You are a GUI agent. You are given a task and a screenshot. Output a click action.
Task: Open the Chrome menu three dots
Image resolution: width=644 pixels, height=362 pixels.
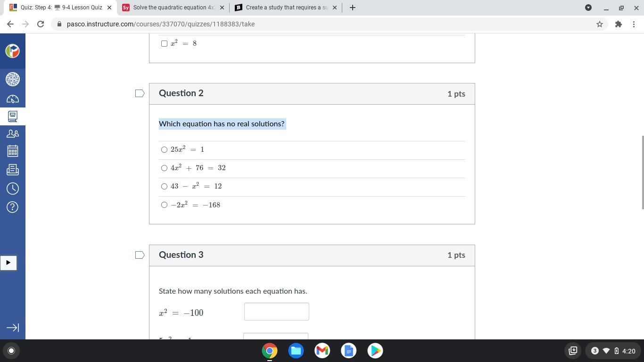click(635, 24)
